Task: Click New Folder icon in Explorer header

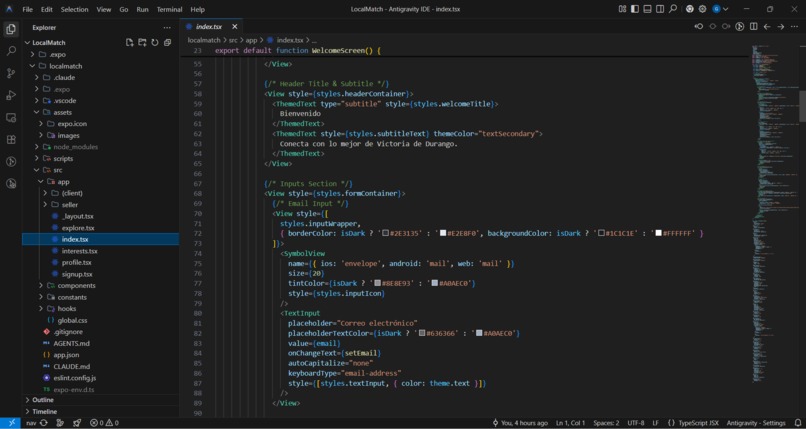Action: tap(142, 43)
